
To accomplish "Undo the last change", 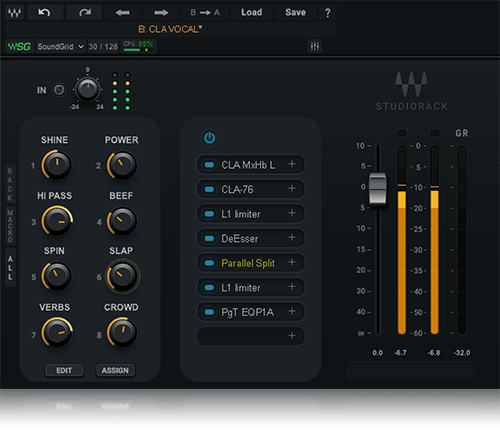I will (45, 13).
